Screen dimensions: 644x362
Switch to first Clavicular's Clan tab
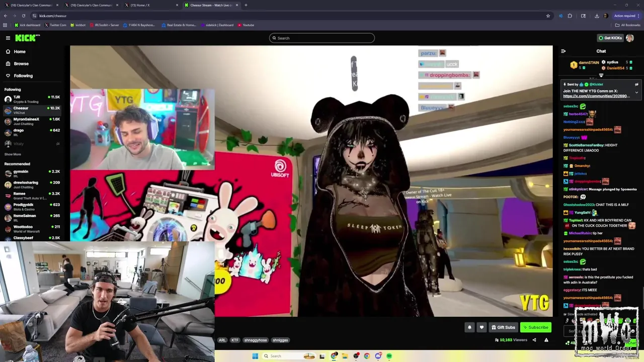[x=31, y=5]
